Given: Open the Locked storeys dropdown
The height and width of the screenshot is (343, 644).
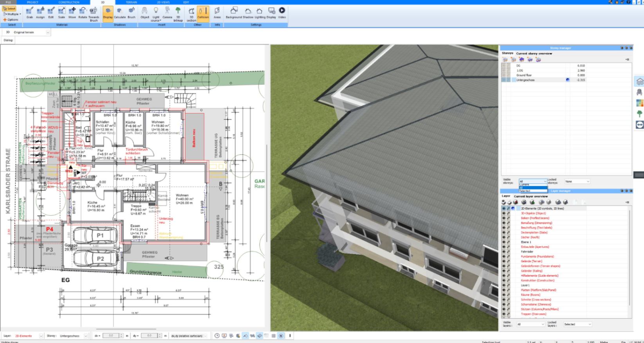Looking at the screenshot, I should [577, 181].
